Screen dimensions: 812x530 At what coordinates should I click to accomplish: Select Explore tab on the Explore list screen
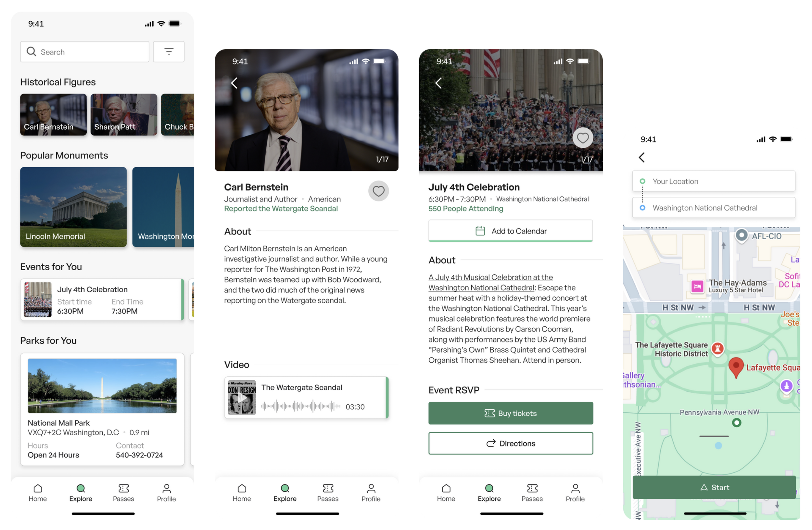pos(81,493)
